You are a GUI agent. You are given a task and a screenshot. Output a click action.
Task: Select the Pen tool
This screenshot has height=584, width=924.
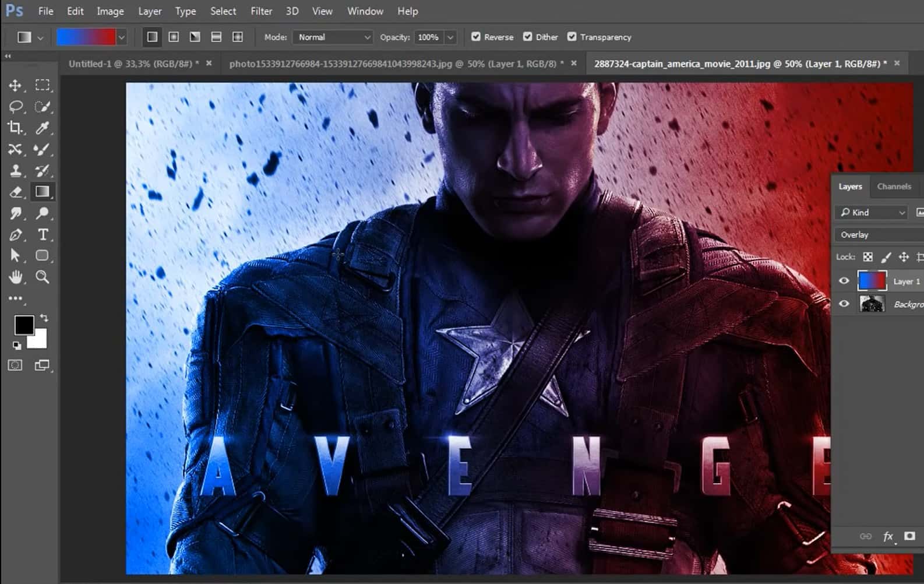click(15, 235)
